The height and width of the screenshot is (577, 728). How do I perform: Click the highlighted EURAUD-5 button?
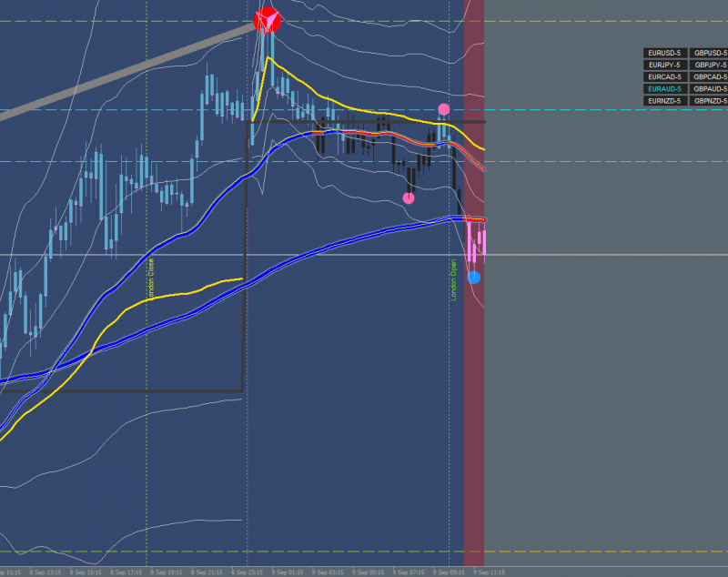tap(665, 89)
